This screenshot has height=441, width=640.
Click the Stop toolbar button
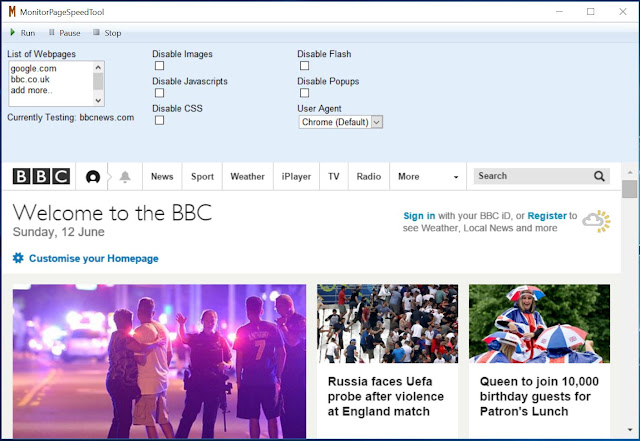coord(107,33)
